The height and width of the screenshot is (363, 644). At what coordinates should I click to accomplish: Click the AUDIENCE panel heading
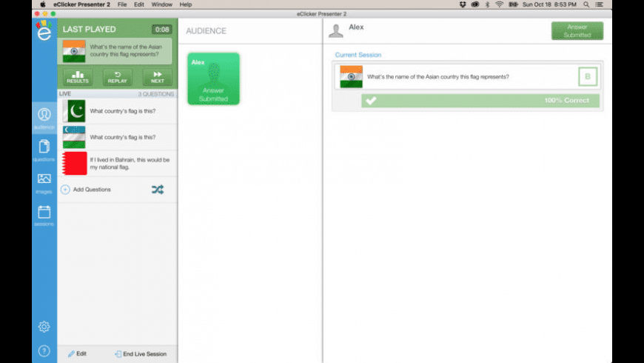207,31
